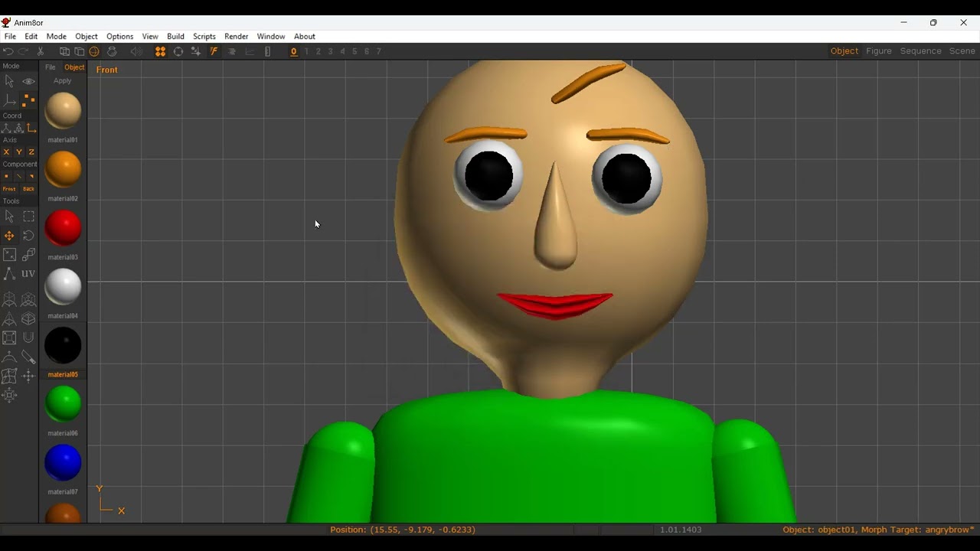The image size is (980, 551).
Task: Toggle the orange four-dots toolbar icon
Action: (x=160, y=51)
